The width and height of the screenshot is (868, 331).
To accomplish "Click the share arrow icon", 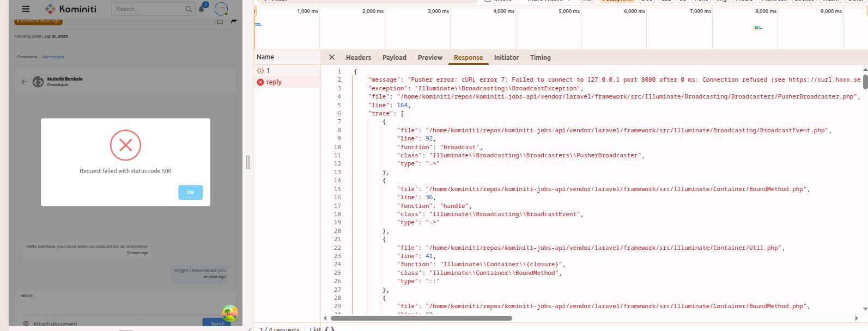I will point(234,21).
